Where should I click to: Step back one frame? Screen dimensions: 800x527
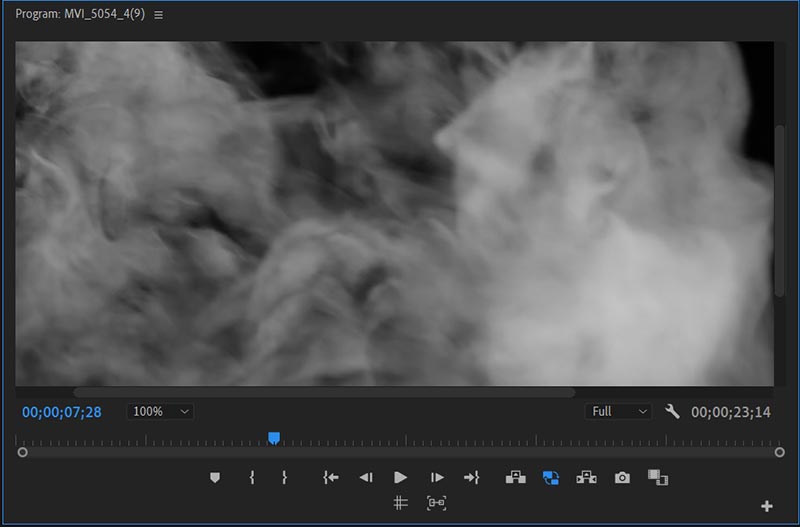click(366, 478)
